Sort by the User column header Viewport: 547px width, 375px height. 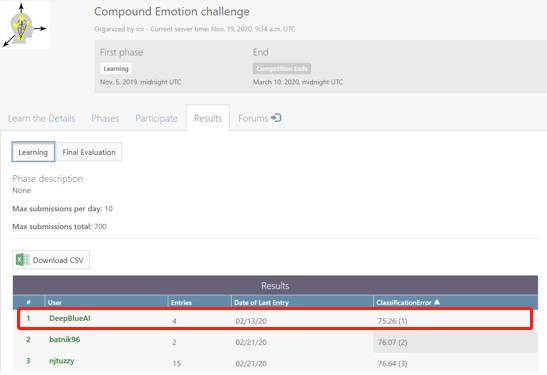(x=55, y=302)
